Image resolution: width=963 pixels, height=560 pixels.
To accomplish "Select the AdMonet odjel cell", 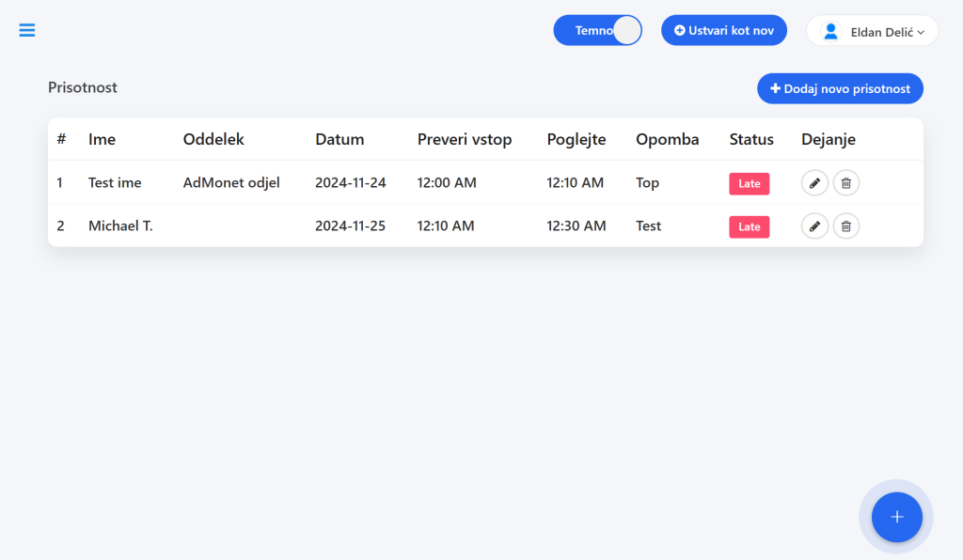I will coord(231,183).
